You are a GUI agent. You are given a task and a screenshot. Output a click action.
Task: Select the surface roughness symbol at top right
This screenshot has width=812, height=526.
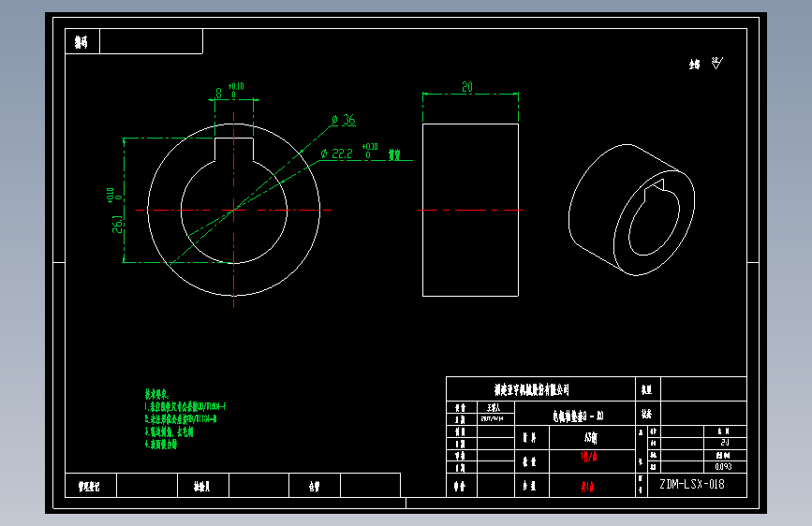point(716,63)
